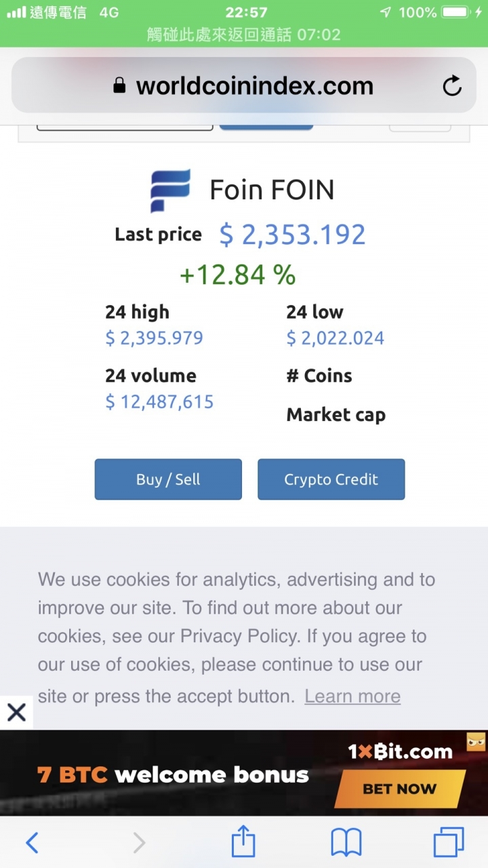The height and width of the screenshot is (868, 488).
Task: Tap the Foin coin logo
Action: coord(170,191)
